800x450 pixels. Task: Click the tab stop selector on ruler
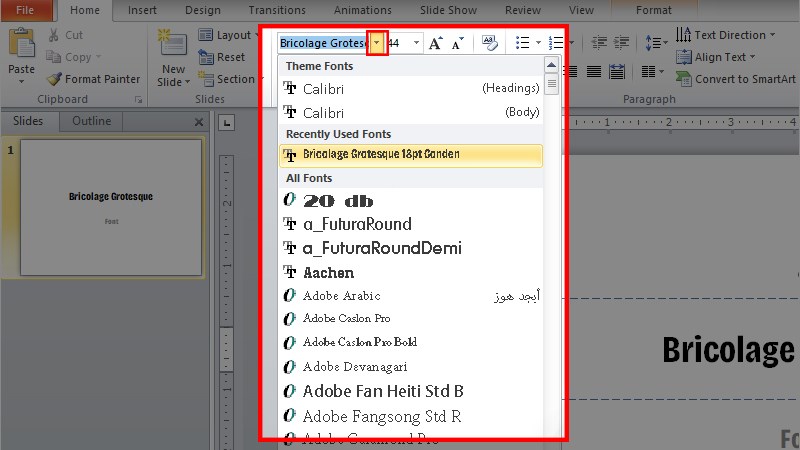coord(227,122)
